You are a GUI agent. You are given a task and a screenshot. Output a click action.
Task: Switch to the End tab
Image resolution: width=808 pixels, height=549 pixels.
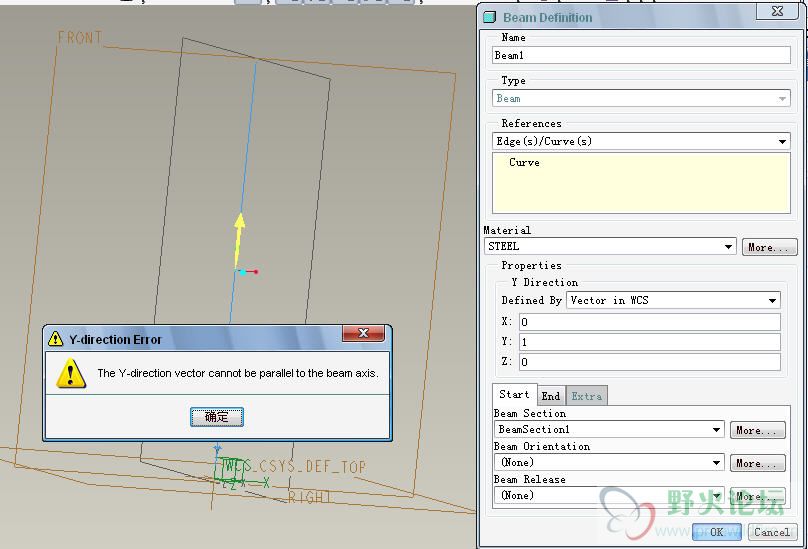pyautogui.click(x=551, y=396)
